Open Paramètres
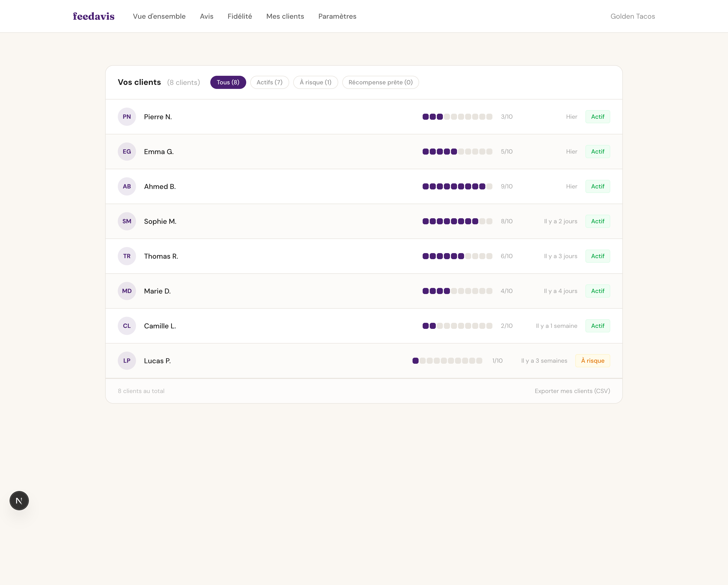Viewport: 728px width, 585px height. pos(337,16)
